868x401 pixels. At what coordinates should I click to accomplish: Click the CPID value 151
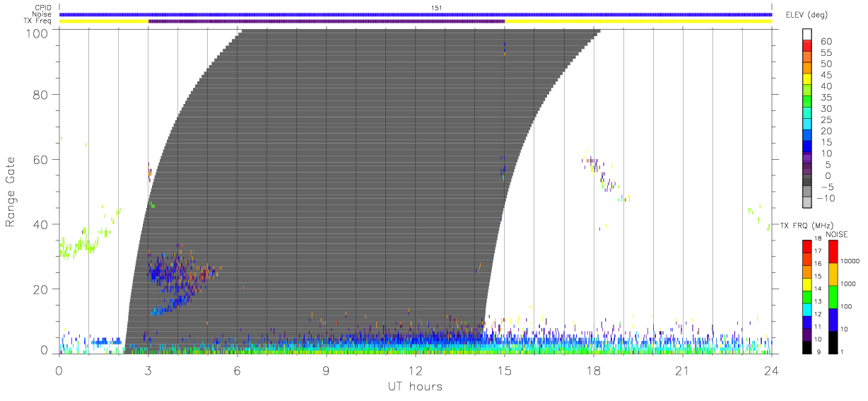pos(437,8)
